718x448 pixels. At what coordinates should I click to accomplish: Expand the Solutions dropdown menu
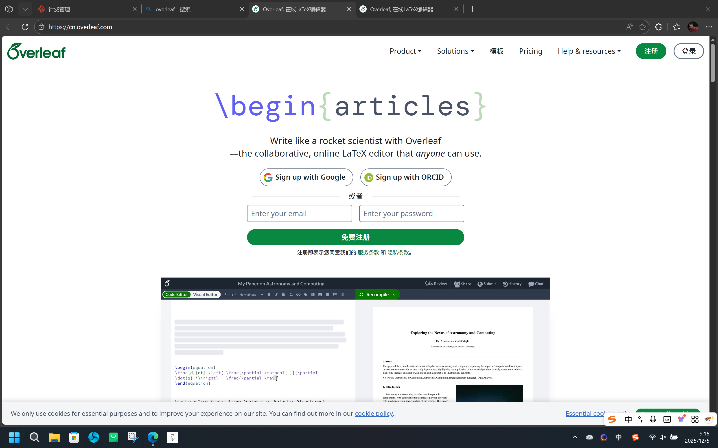[x=455, y=51]
